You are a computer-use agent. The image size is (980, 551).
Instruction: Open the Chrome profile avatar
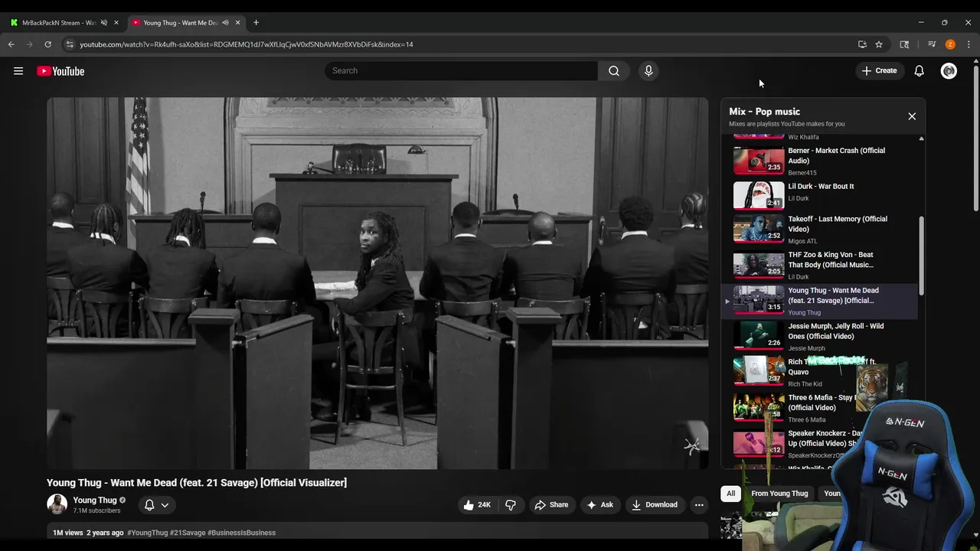click(950, 44)
